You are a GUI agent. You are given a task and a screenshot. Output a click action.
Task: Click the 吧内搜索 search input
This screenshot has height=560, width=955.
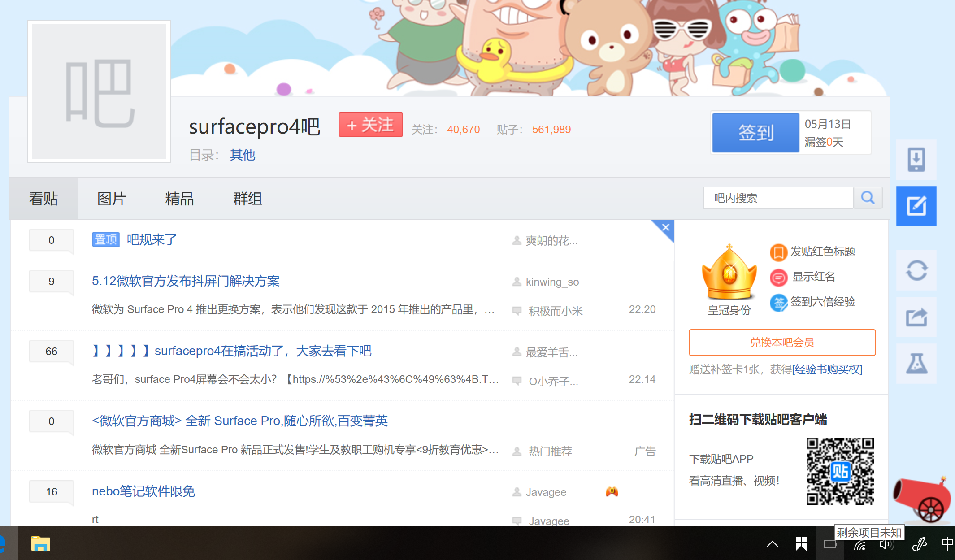pos(778,198)
